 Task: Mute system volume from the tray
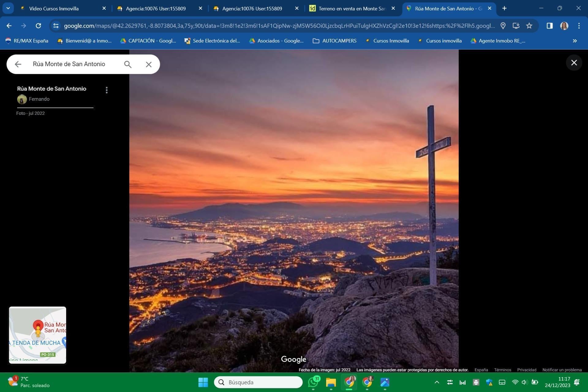[x=524, y=382]
